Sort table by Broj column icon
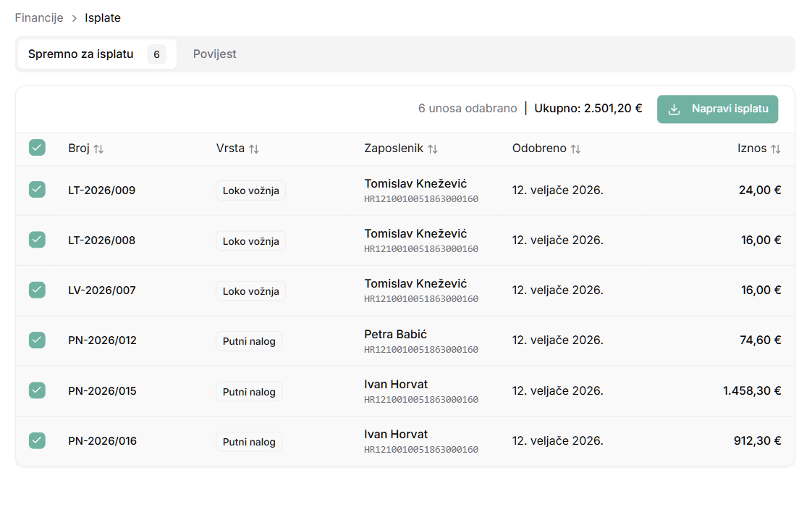 98,148
